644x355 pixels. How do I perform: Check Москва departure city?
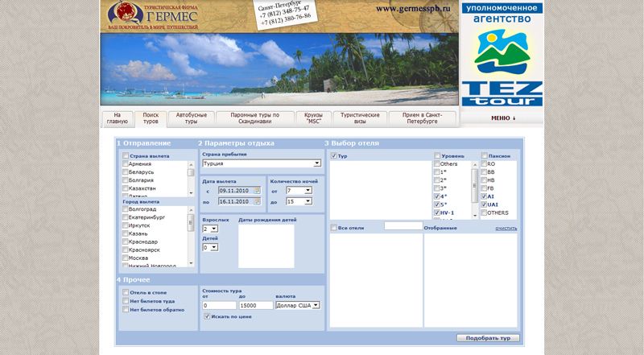pyautogui.click(x=126, y=258)
